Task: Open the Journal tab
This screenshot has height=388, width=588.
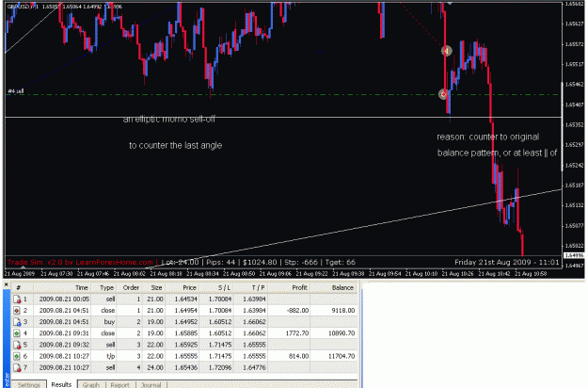Action: tap(151, 384)
